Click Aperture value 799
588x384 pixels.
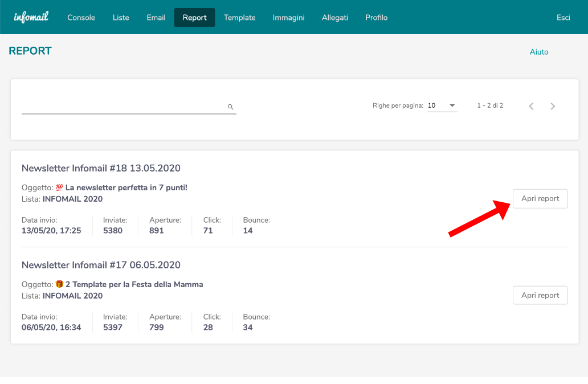point(156,328)
